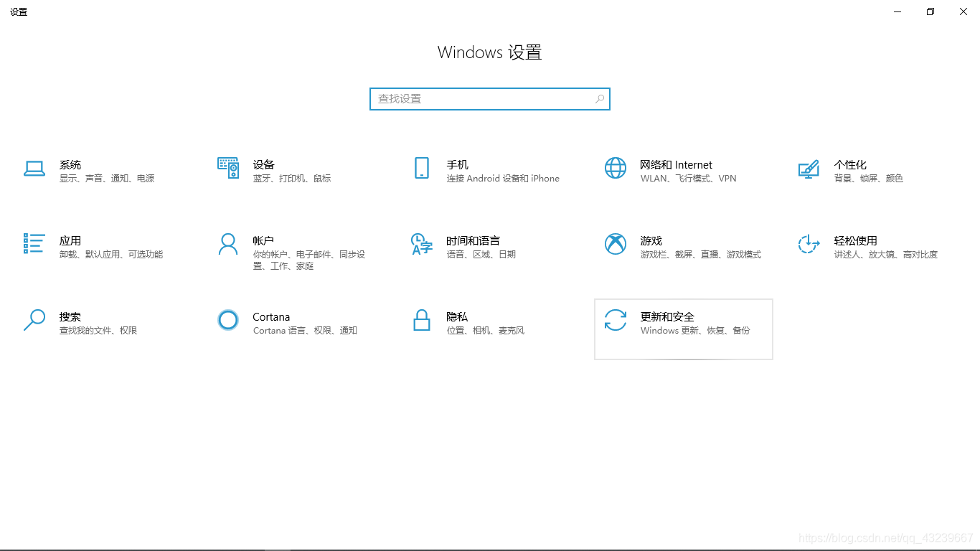Click the text 背景、锁屏、颜色
This screenshot has width=980, height=551.
[869, 179]
